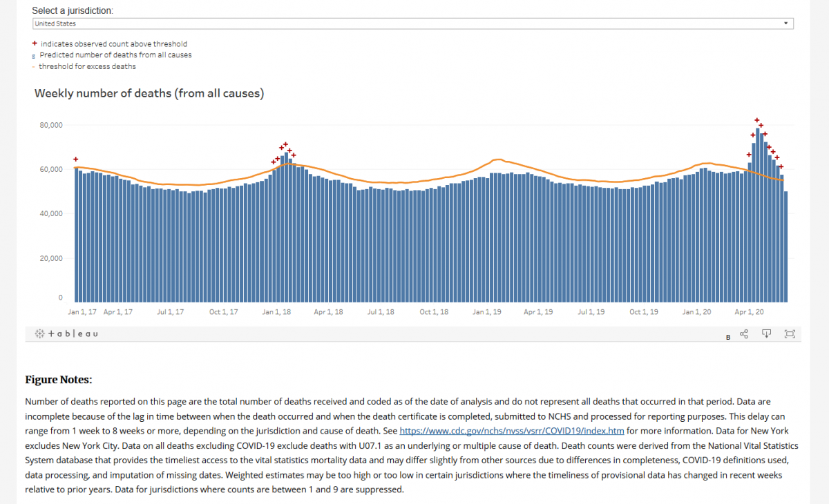Image resolution: width=829 pixels, height=504 pixels.
Task: Click orange threshold line peak near Jan 2019
Action: tap(497, 159)
